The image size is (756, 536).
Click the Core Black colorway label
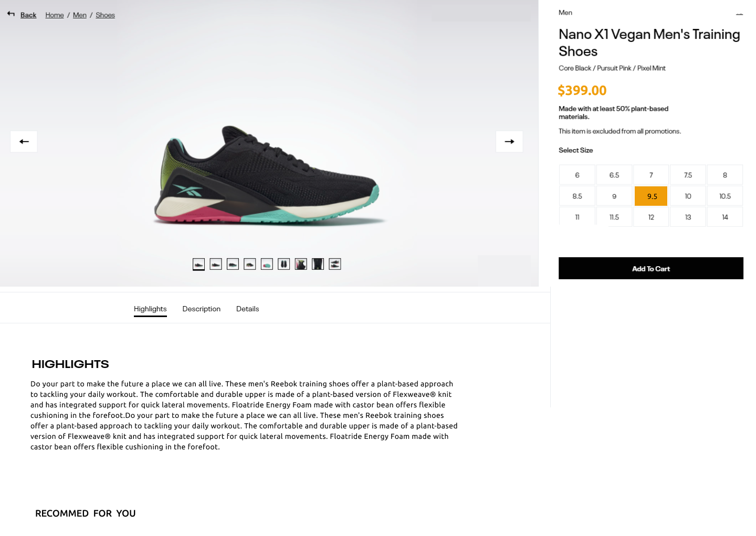pyautogui.click(x=574, y=68)
